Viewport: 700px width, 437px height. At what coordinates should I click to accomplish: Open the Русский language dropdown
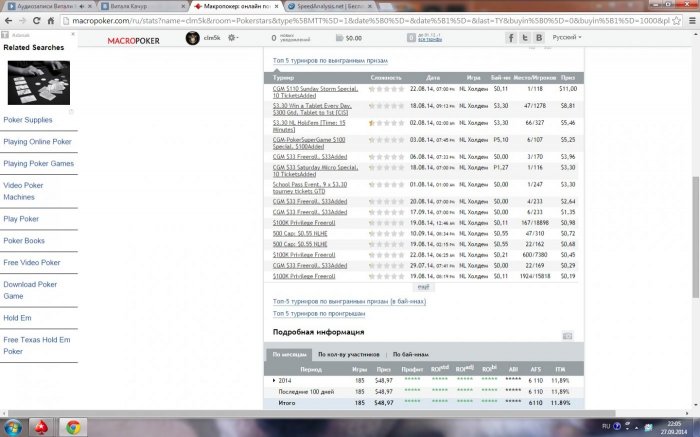pos(567,37)
